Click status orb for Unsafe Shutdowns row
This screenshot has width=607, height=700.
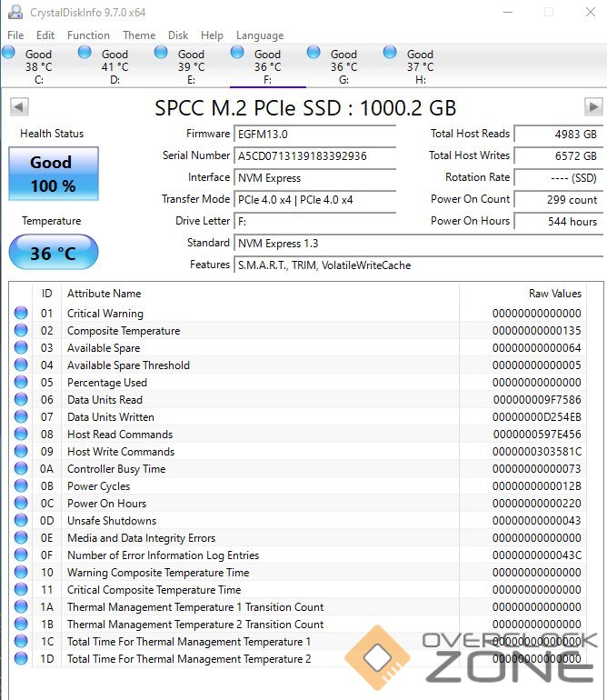point(21,520)
